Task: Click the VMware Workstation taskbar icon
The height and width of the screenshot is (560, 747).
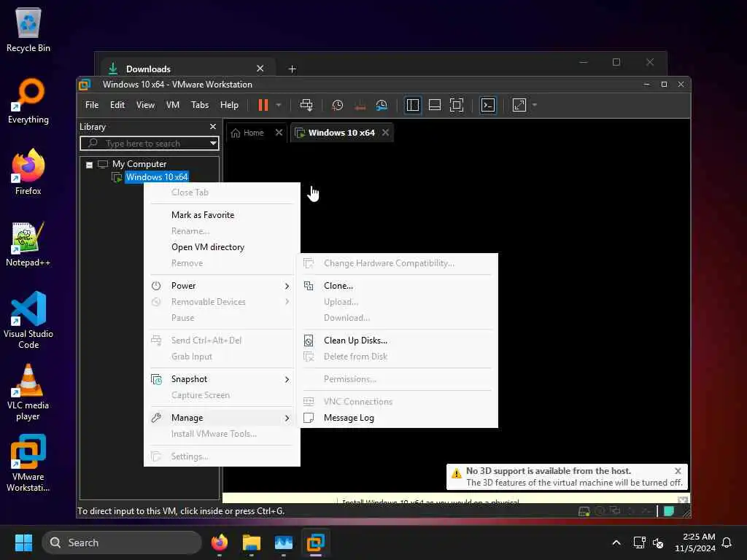Action: [315, 542]
